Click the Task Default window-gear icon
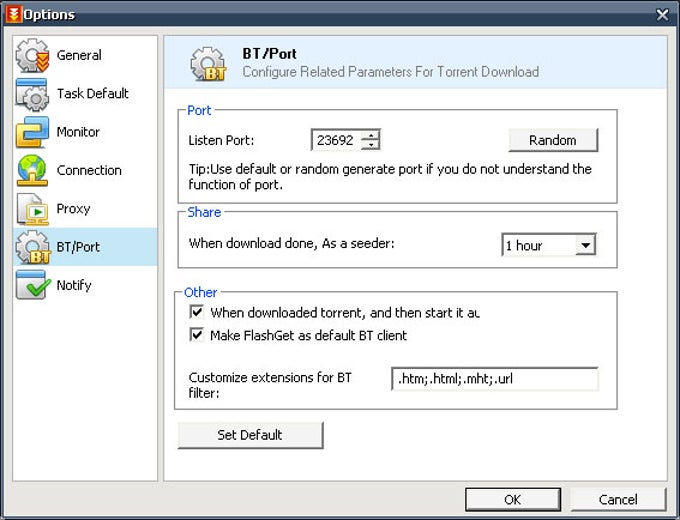The height and width of the screenshot is (520, 680). 32,94
